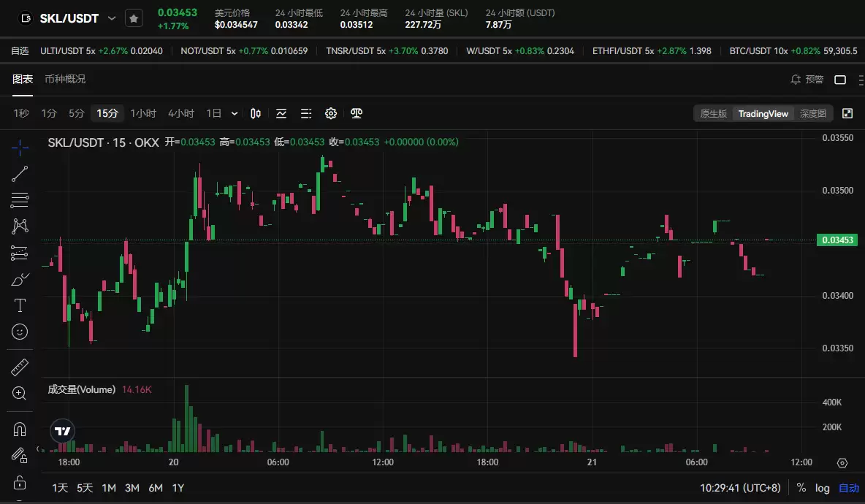Open the emoji icons tool menu
The image size is (865, 504).
click(x=20, y=332)
